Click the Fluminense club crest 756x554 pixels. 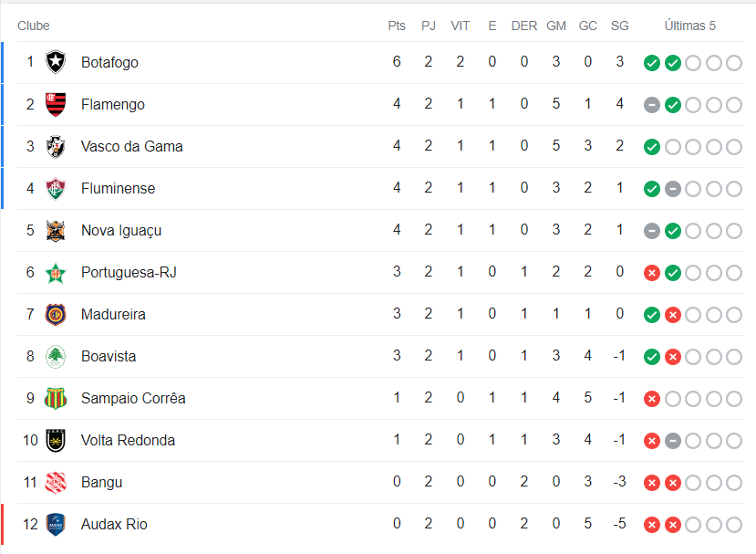(x=56, y=188)
